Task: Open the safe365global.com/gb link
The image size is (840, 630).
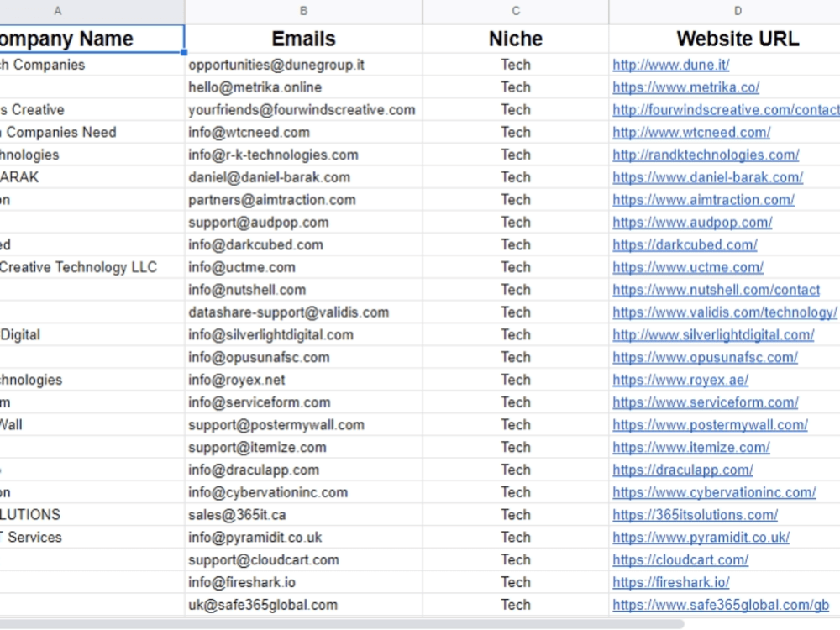Action: click(721, 605)
